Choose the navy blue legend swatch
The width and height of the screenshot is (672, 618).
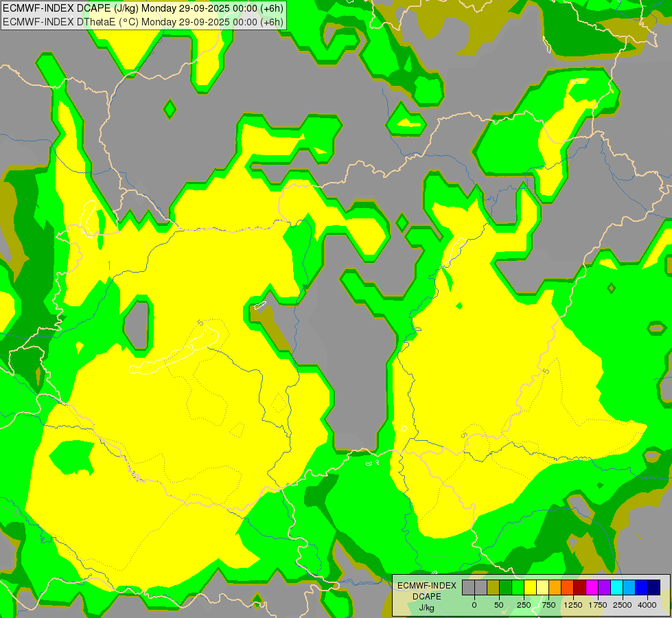click(x=653, y=587)
